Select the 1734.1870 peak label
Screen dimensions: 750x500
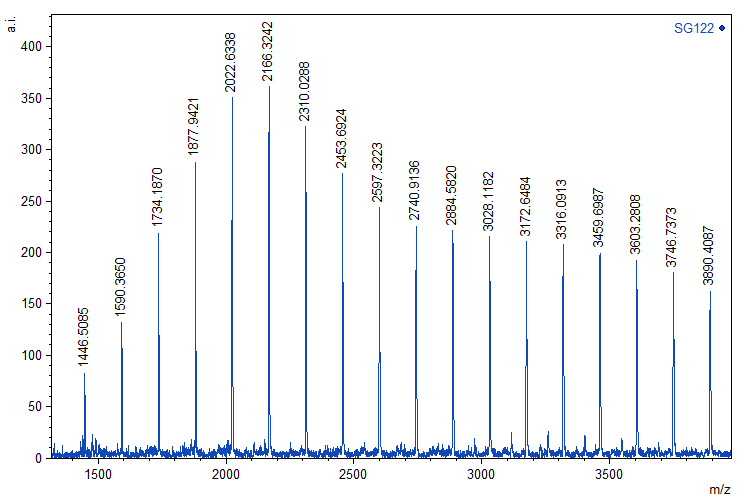(x=158, y=198)
